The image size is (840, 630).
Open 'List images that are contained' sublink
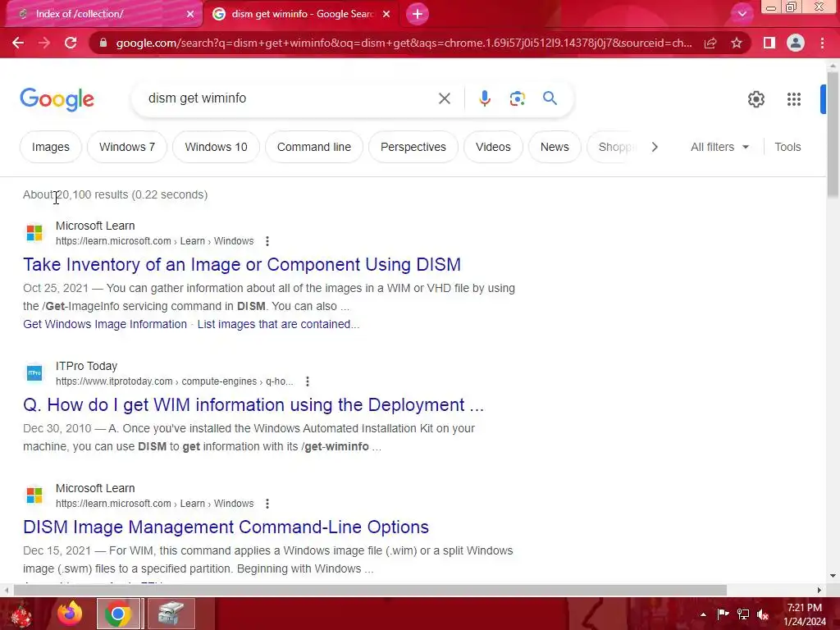pos(278,324)
